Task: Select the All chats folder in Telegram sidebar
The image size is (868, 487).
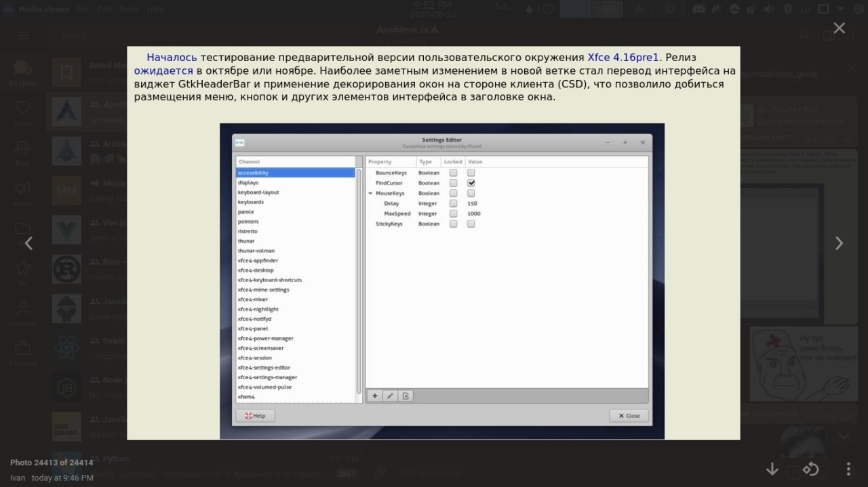Action: pos(22,73)
